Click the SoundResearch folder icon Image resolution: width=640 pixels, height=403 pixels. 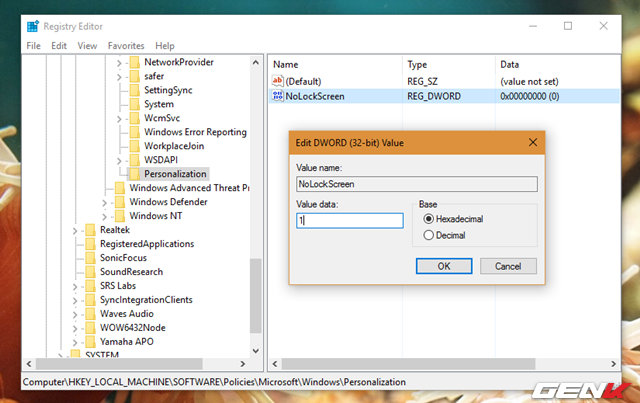coord(91,272)
